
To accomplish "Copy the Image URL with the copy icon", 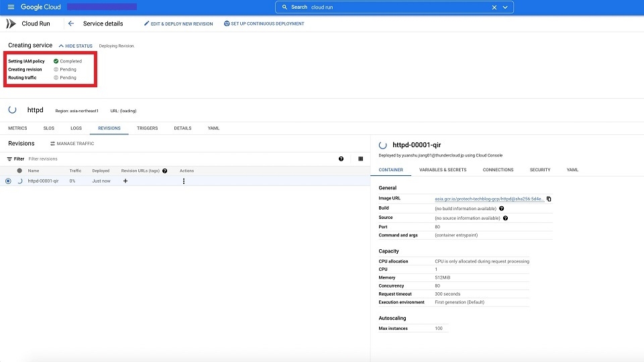I will (549, 199).
